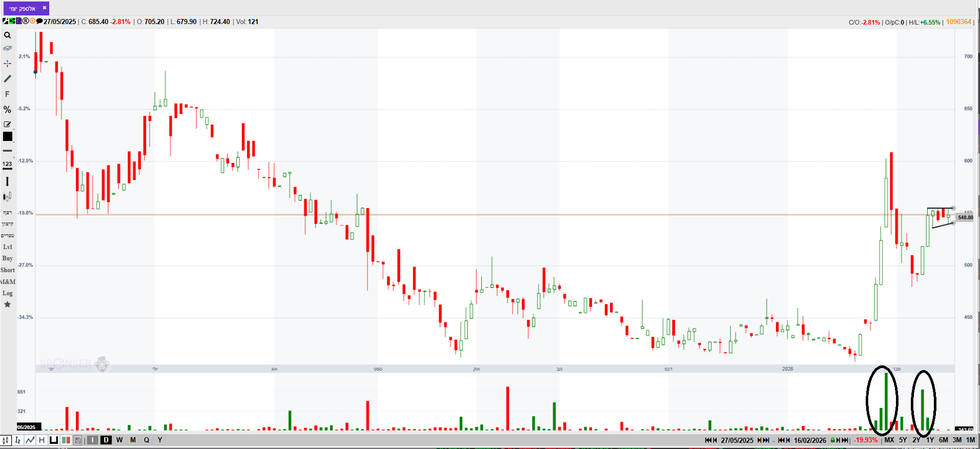
Task: Open the speech bubble comments icon
Action: [x=39, y=21]
